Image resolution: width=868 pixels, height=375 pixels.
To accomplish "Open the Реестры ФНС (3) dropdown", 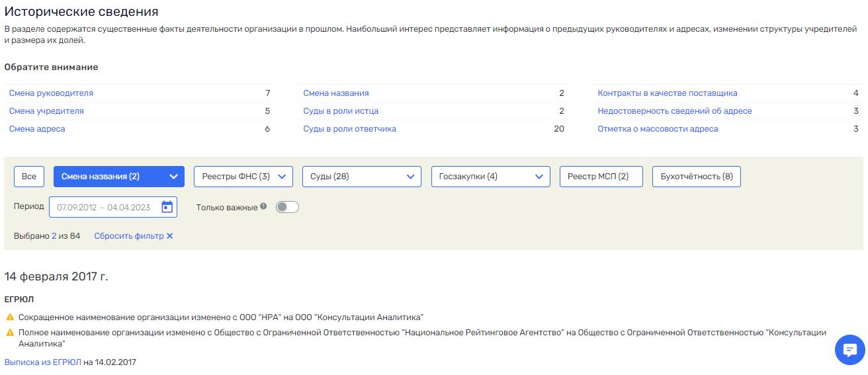I will click(243, 177).
